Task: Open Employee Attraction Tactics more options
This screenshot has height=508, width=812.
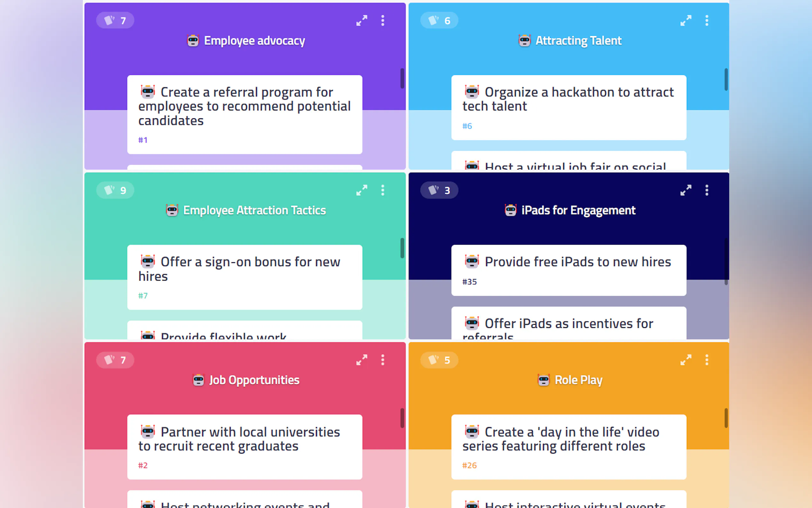Action: click(x=383, y=190)
